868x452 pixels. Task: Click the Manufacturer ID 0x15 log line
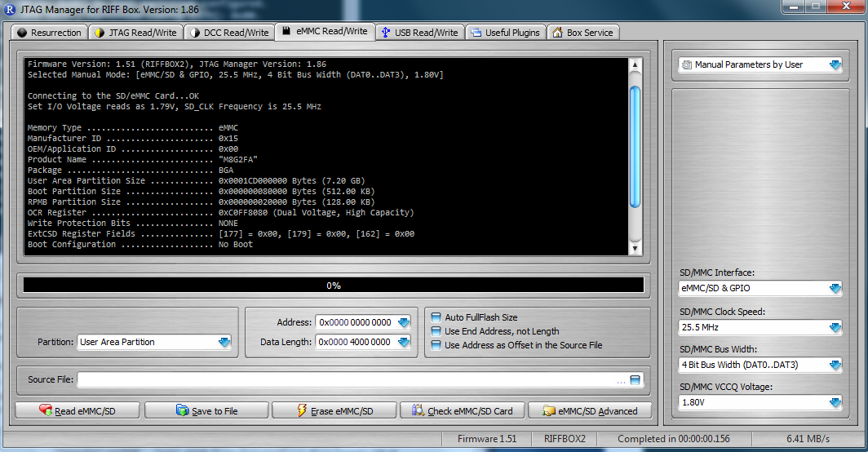click(132, 139)
